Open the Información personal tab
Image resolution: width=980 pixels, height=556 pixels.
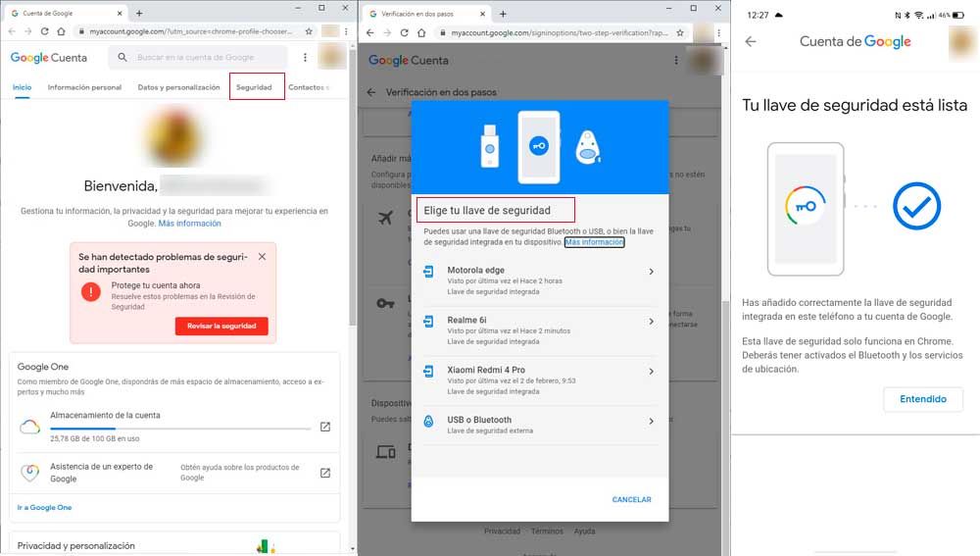[84, 87]
